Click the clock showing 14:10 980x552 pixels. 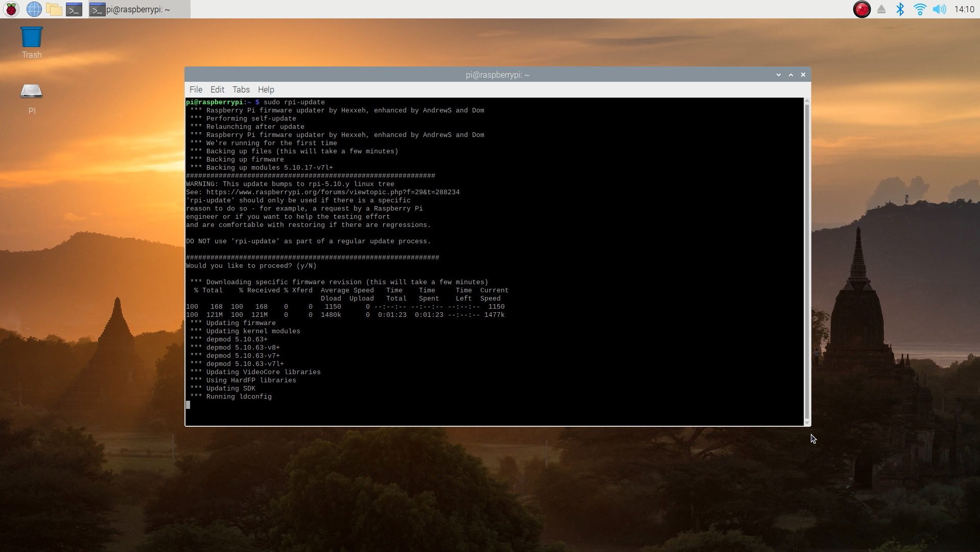(964, 9)
